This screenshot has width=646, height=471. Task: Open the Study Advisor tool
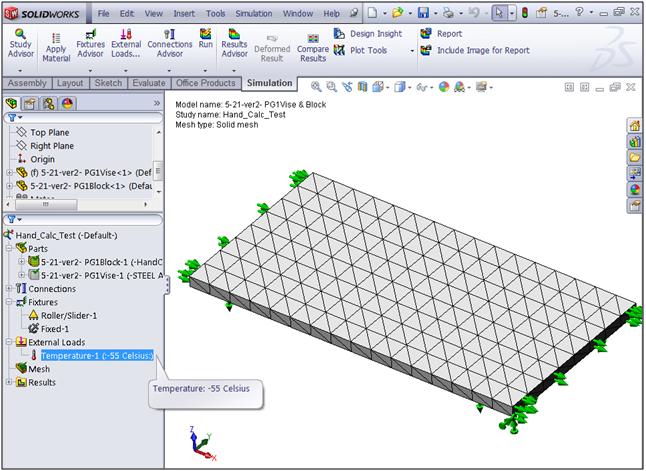click(20, 43)
